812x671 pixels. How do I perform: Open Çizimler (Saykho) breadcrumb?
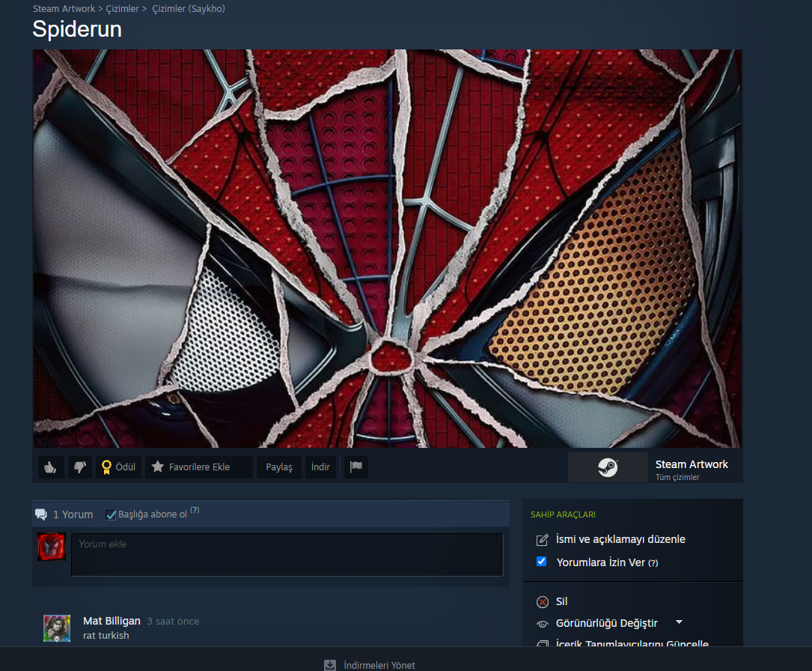coord(189,9)
